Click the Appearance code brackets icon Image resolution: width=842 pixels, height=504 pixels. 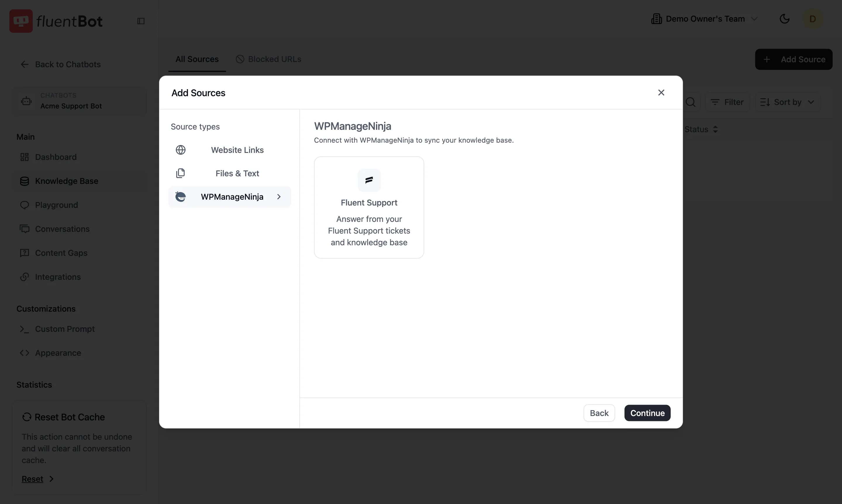(25, 353)
